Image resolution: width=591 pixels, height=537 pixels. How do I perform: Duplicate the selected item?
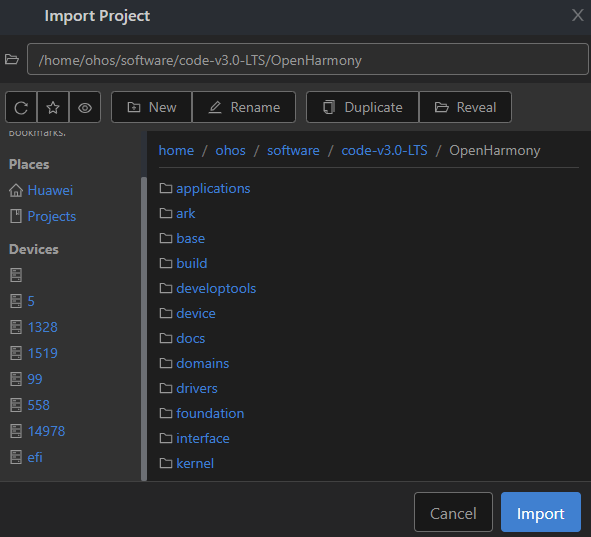[x=363, y=107]
